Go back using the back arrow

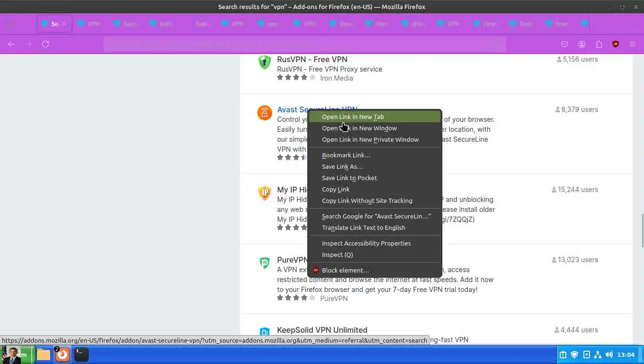(11, 44)
